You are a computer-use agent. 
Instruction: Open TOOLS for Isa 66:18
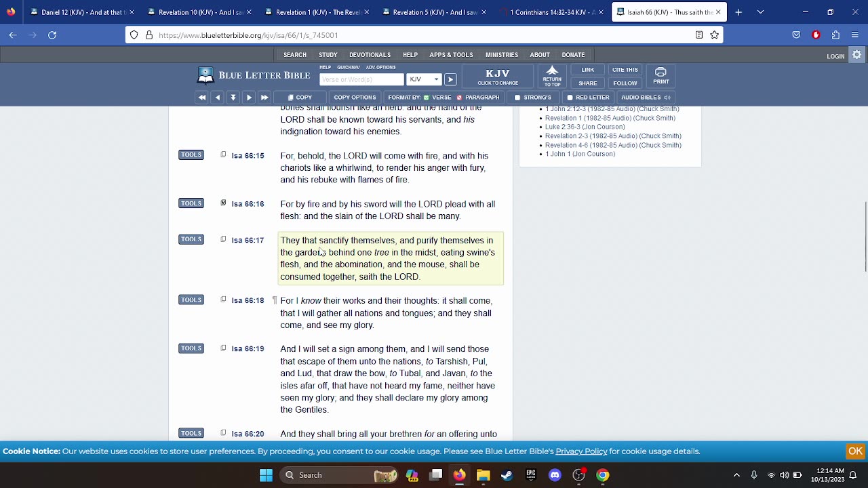coord(191,300)
